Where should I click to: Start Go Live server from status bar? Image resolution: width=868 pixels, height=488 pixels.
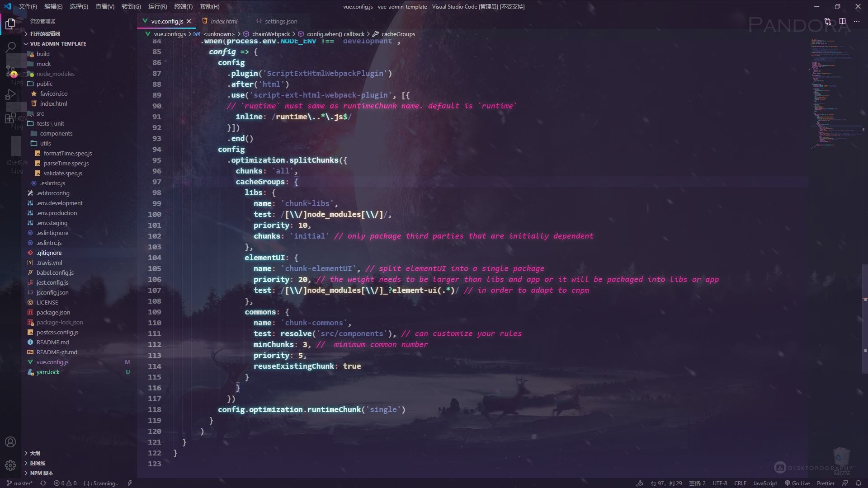click(797, 483)
